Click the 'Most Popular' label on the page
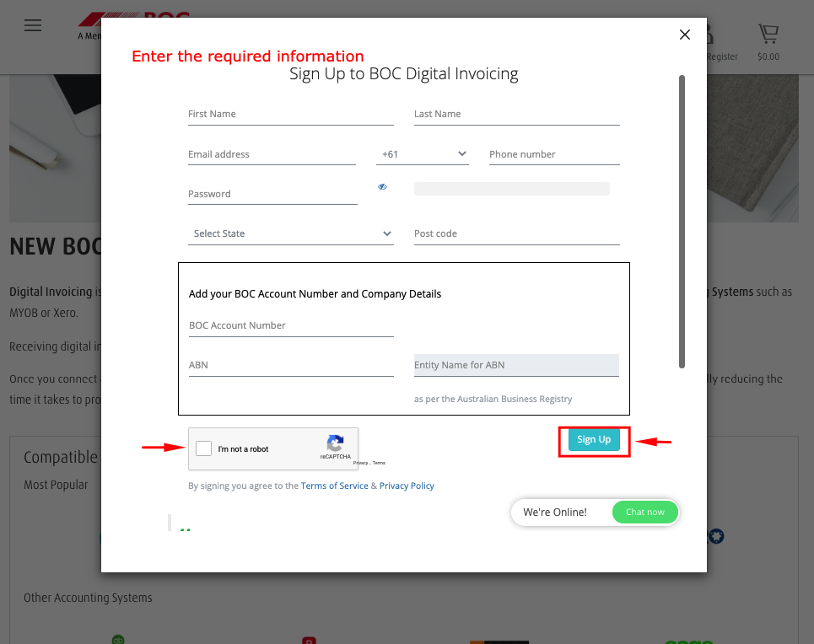 pos(56,485)
